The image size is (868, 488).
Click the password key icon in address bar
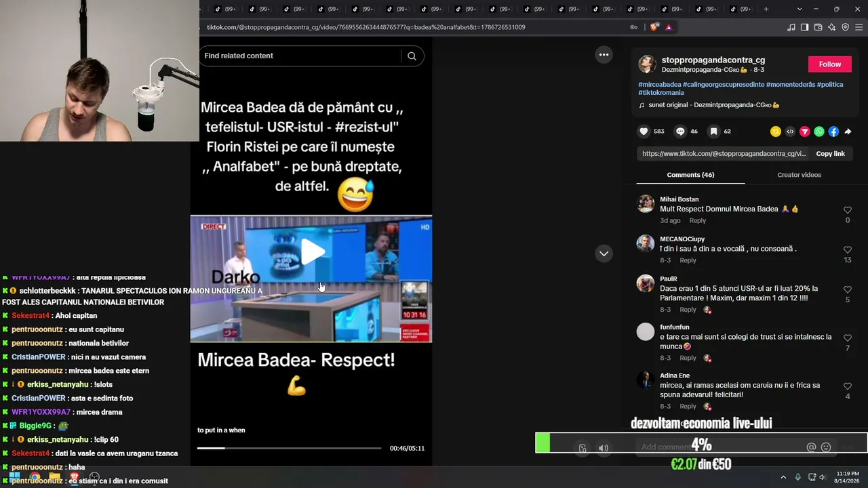pyautogui.click(x=633, y=27)
